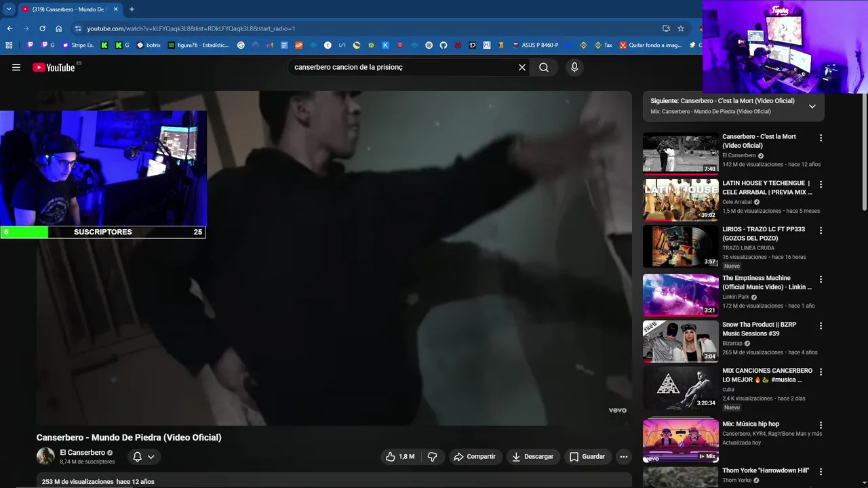Open the Tax bookmark
868x488 pixels.
click(604, 45)
